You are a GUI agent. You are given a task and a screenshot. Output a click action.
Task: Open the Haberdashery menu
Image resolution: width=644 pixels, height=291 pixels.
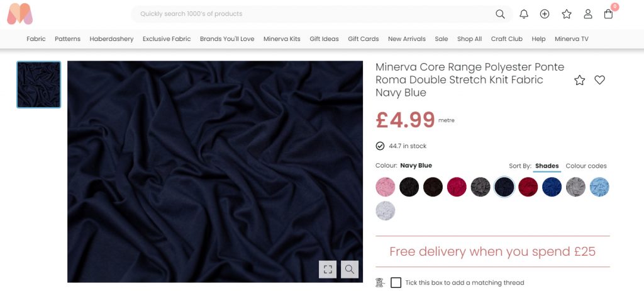pyautogui.click(x=111, y=39)
